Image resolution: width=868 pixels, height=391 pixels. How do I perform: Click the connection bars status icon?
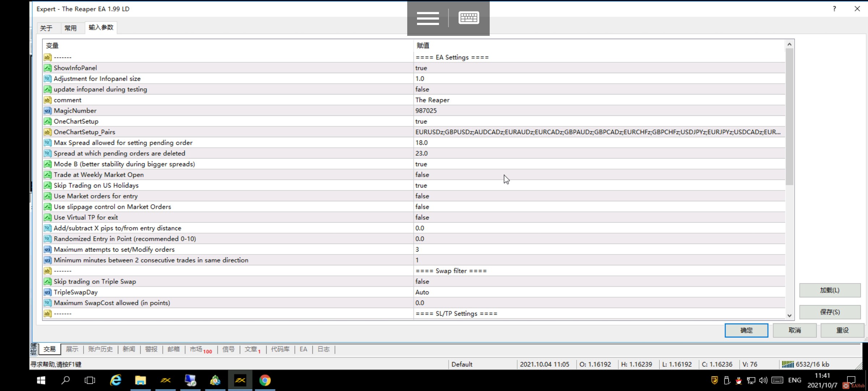[787, 364]
